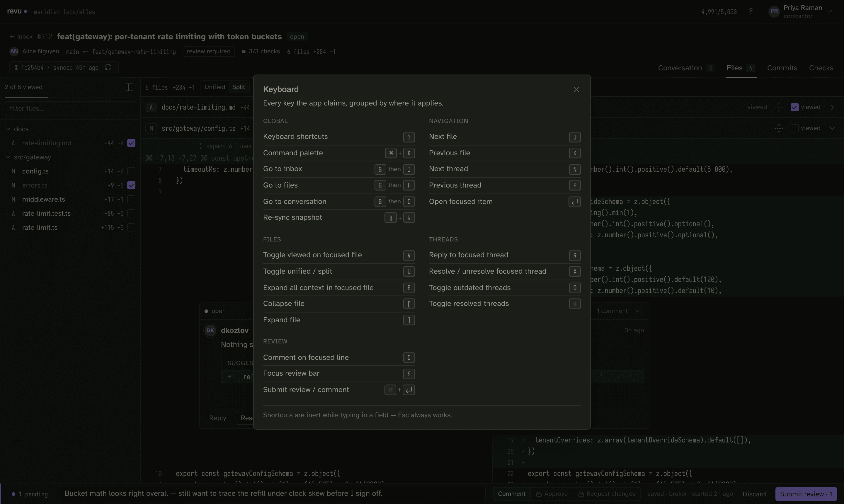The height and width of the screenshot is (504, 844).
Task: Click the 1 pending indicator
Action: [30, 494]
